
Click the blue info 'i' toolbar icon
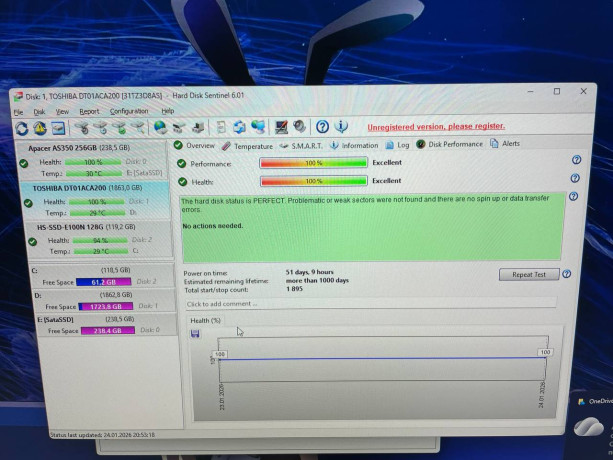(x=341, y=126)
